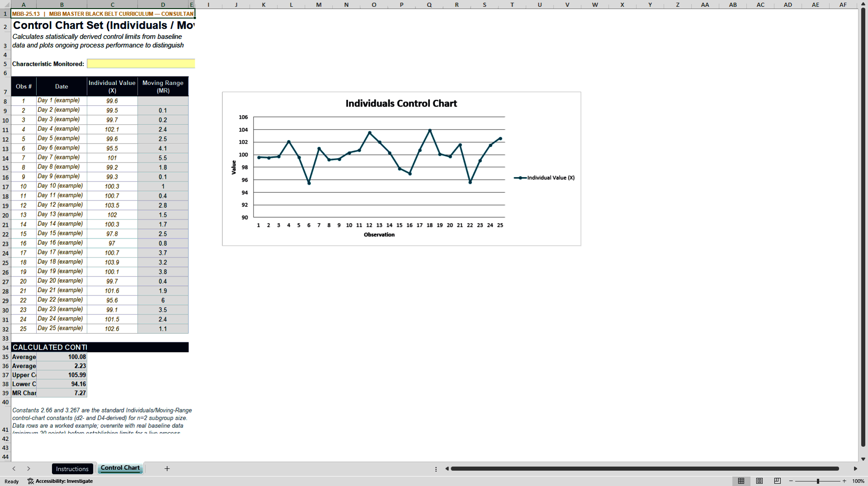Viewport: 868px width, 486px height.
Task: Click the Moving Range (MR) header cell
Action: point(163,86)
